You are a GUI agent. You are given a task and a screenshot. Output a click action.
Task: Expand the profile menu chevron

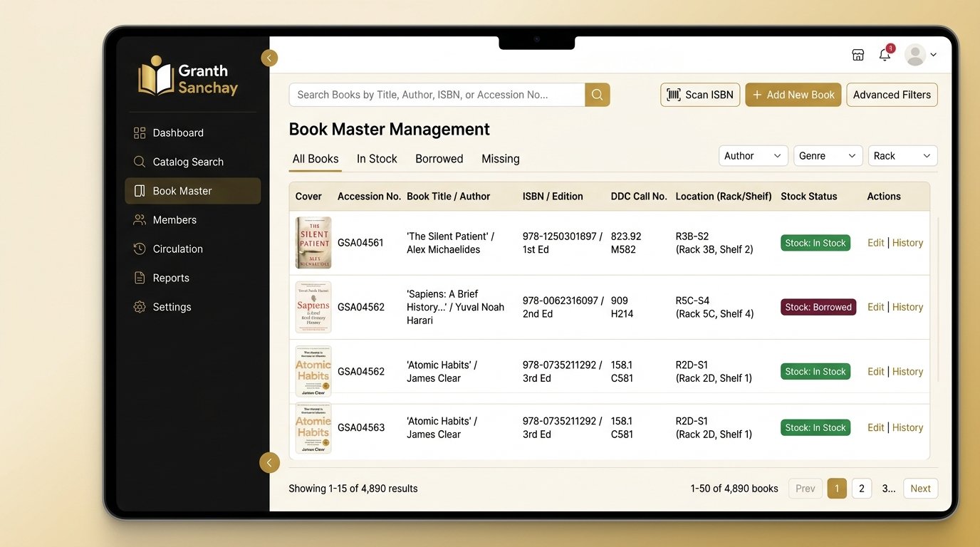click(x=934, y=55)
